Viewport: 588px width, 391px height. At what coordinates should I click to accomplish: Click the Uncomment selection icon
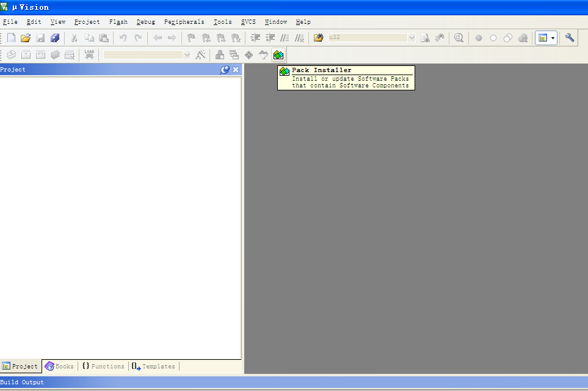[x=299, y=38]
